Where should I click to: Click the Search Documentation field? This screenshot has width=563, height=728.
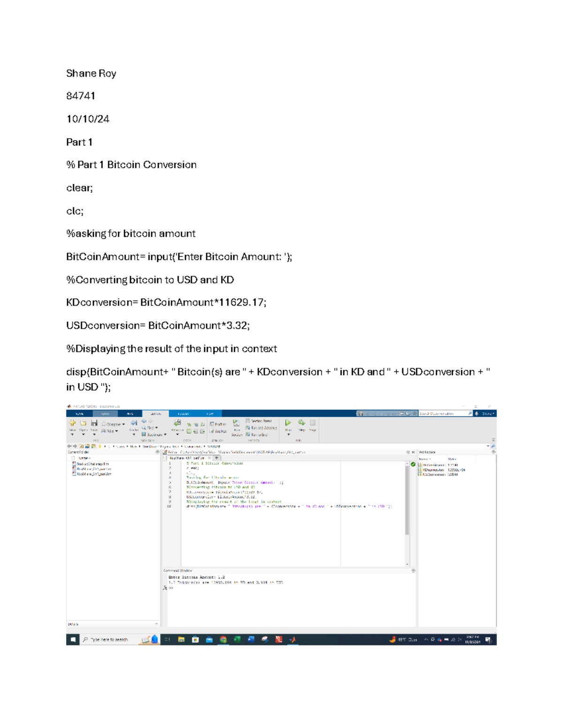(x=445, y=413)
